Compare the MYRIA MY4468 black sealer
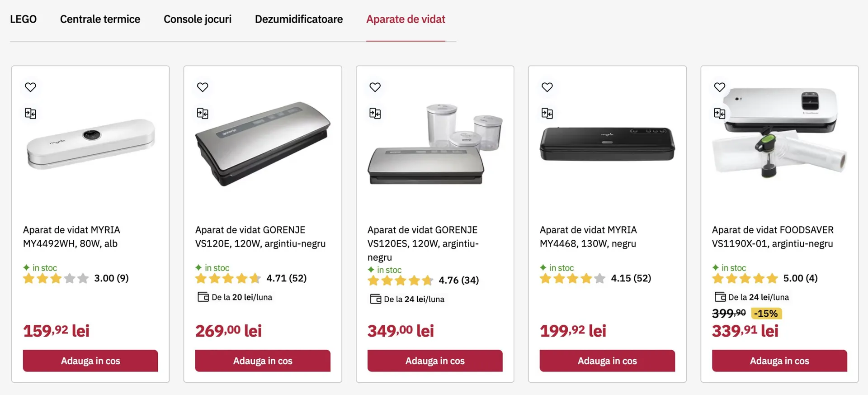This screenshot has width=868, height=395. [547, 114]
